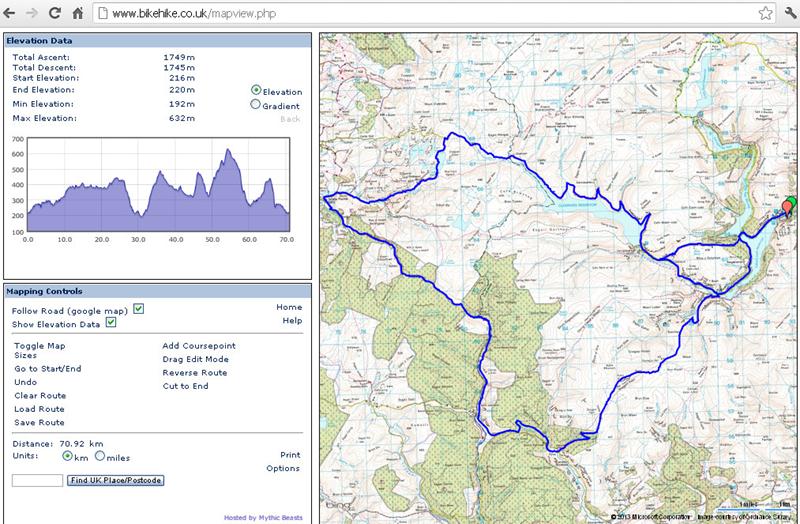
Task: Click Reverse Route option
Action: [194, 372]
